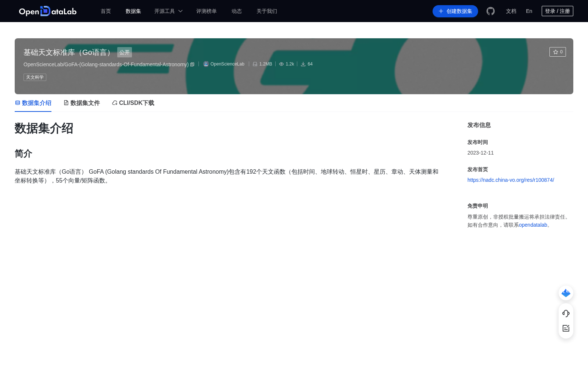Click the 1.2k views value
The image size is (588, 368).
click(290, 64)
